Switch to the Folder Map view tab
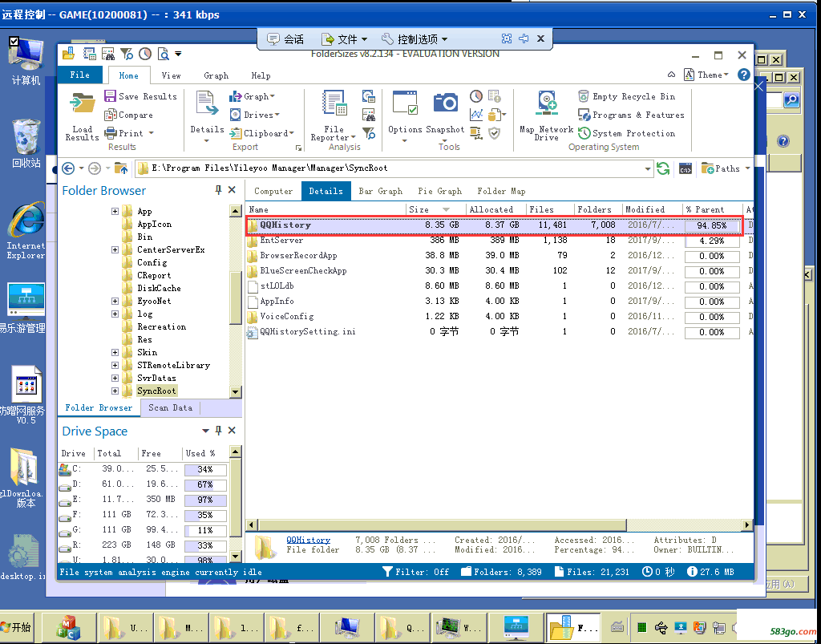This screenshot has height=644, width=821. click(x=501, y=191)
